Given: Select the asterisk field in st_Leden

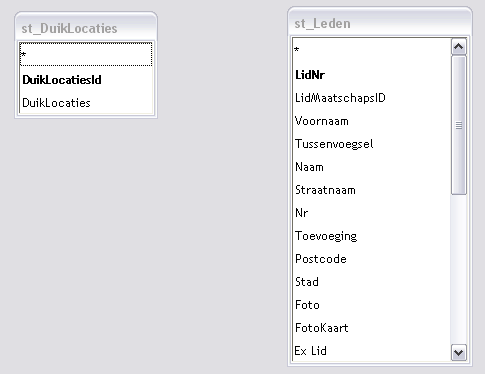Looking at the screenshot, I should (372, 50).
